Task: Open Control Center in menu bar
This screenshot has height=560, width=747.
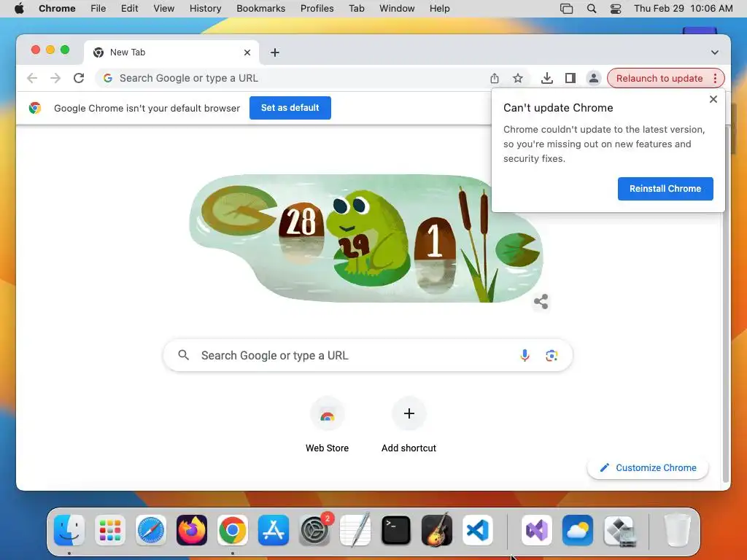Action: 616,9
